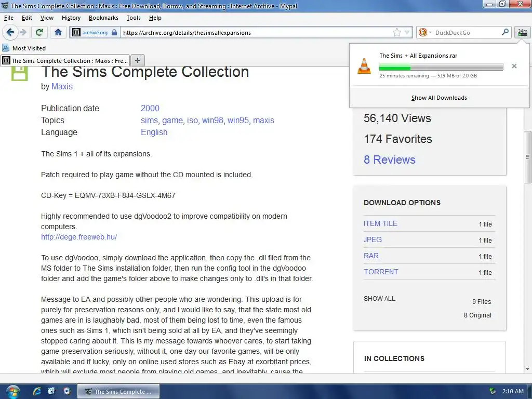Open the dege.freeweb.hu link

pyautogui.click(x=79, y=237)
